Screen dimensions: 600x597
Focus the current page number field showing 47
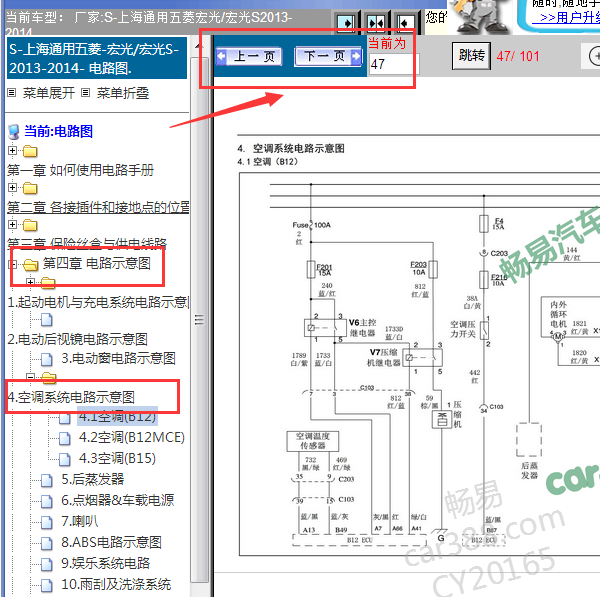click(394, 64)
